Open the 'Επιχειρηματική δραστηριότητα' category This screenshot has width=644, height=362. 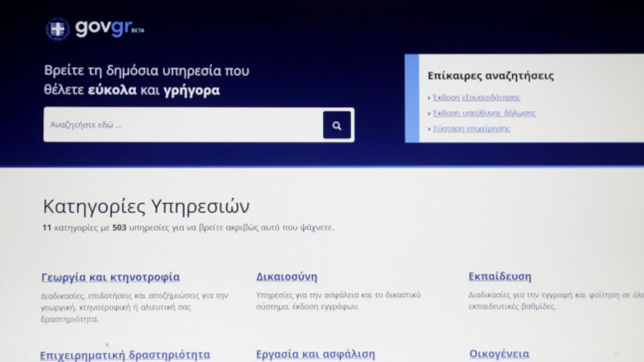(x=125, y=355)
